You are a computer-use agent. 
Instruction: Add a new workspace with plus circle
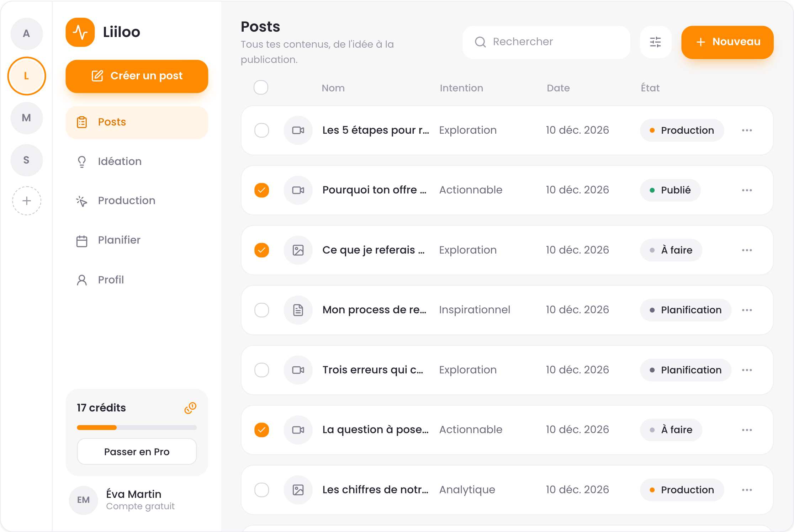pyautogui.click(x=27, y=201)
